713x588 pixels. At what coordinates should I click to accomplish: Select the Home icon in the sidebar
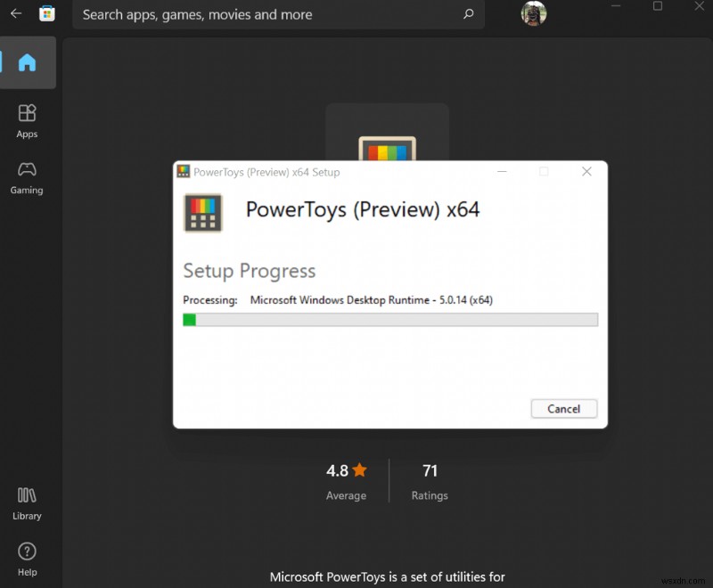pos(27,62)
